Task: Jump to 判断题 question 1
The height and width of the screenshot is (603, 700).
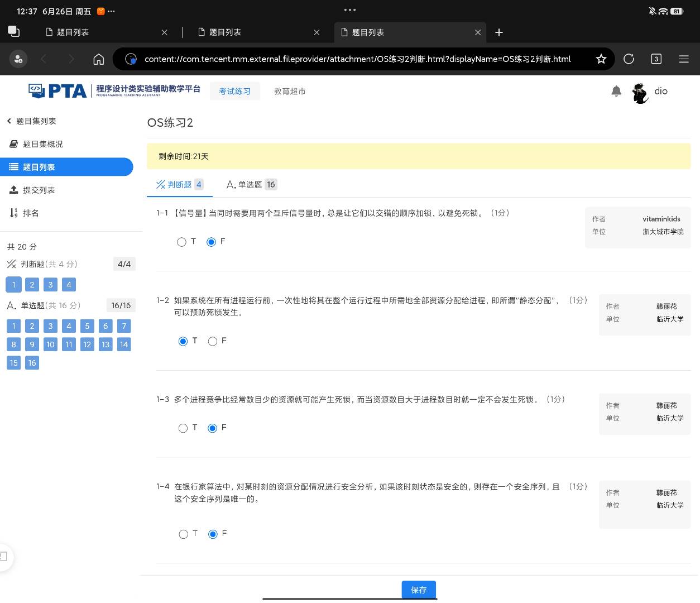Action: tap(14, 285)
